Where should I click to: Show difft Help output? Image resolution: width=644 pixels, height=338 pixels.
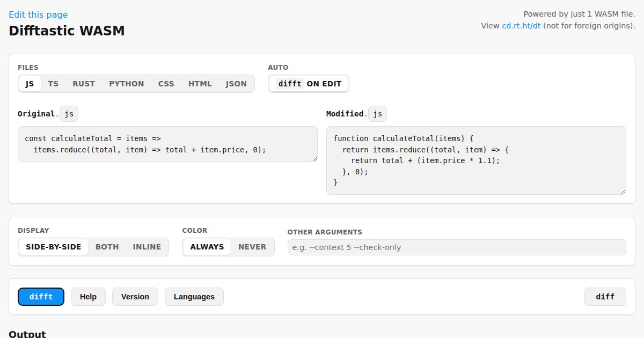pyautogui.click(x=88, y=297)
